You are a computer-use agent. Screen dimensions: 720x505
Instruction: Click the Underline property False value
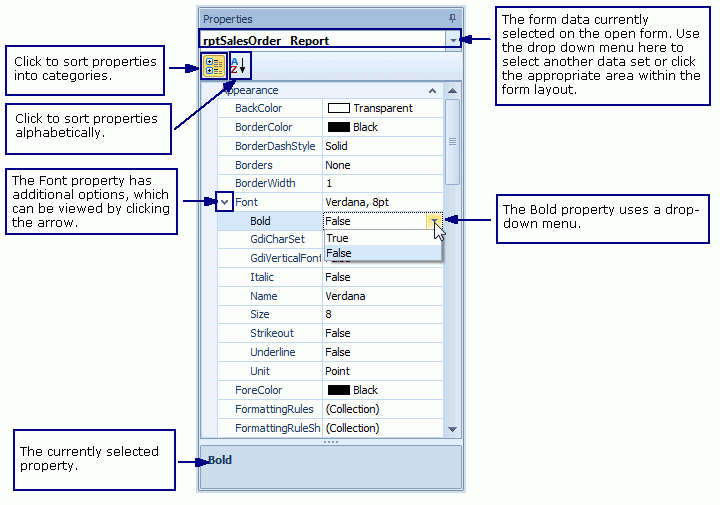click(338, 352)
